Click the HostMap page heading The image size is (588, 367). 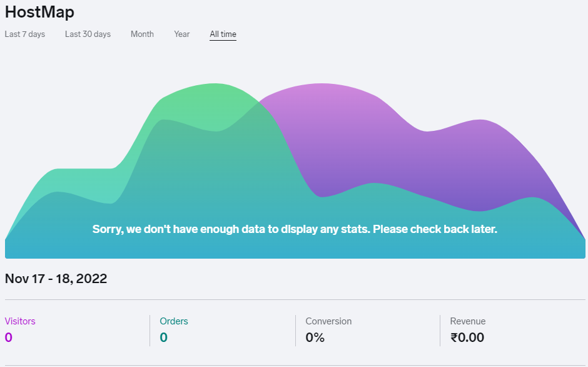click(39, 11)
